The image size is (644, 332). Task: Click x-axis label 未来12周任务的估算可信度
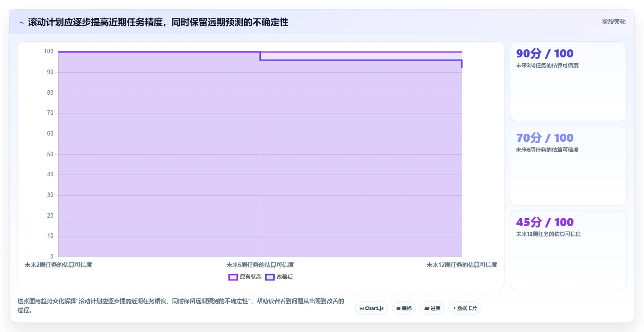point(462,265)
